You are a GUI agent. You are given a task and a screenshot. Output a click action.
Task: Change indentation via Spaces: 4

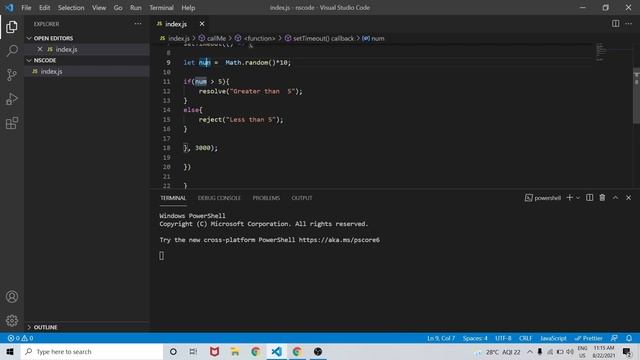(x=475, y=338)
